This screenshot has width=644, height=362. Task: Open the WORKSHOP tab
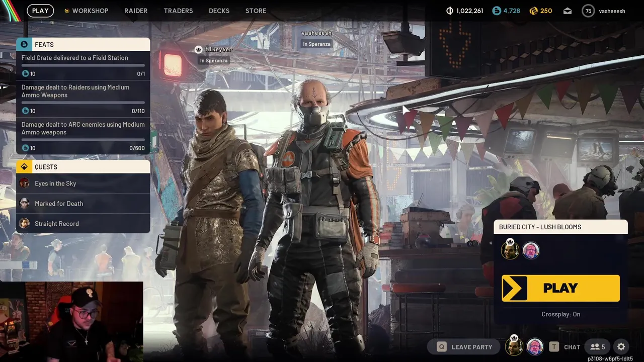click(86, 11)
